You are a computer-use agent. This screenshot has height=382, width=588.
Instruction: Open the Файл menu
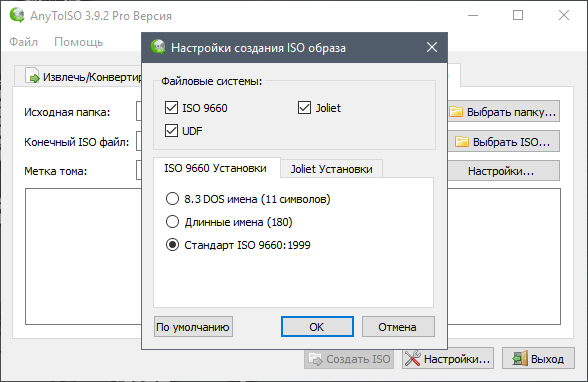pos(24,42)
